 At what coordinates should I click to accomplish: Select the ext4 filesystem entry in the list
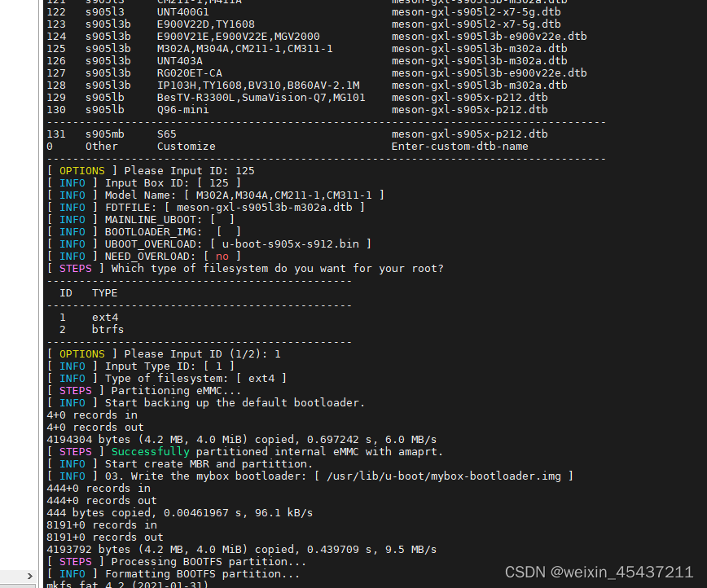pos(104,317)
